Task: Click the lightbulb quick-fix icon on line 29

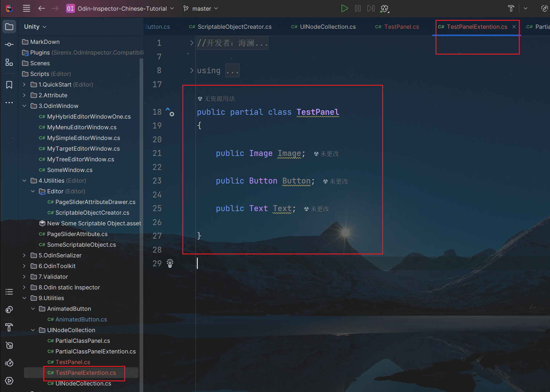Action: click(170, 263)
